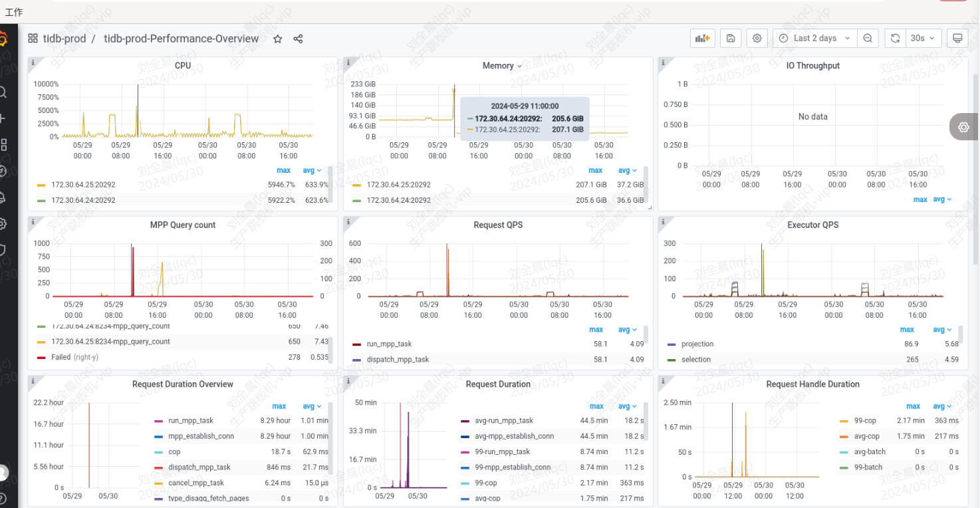
Task: Click the Request Duration Overview panel title
Action: pos(182,384)
